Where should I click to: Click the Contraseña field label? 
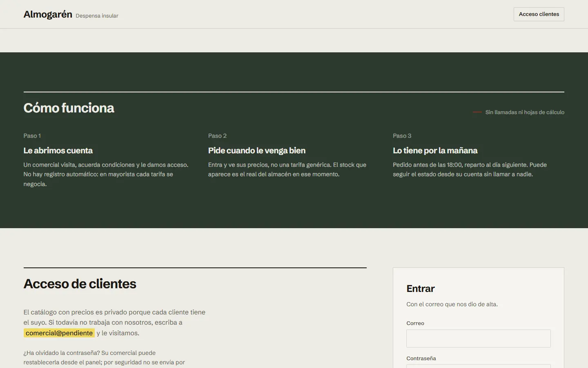coord(421,358)
